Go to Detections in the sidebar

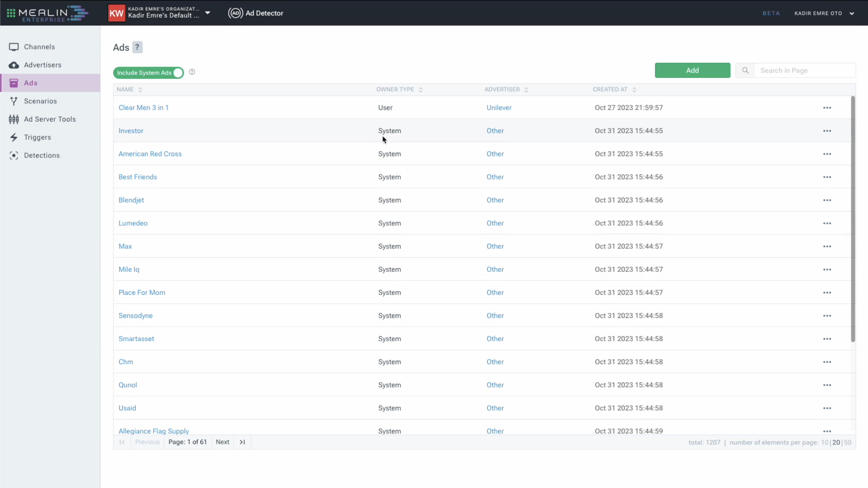50,155
